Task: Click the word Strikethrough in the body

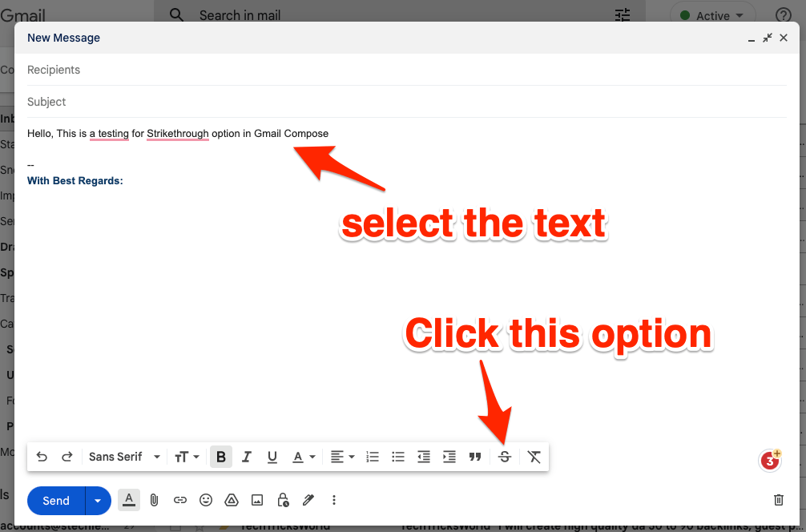Action: point(178,134)
